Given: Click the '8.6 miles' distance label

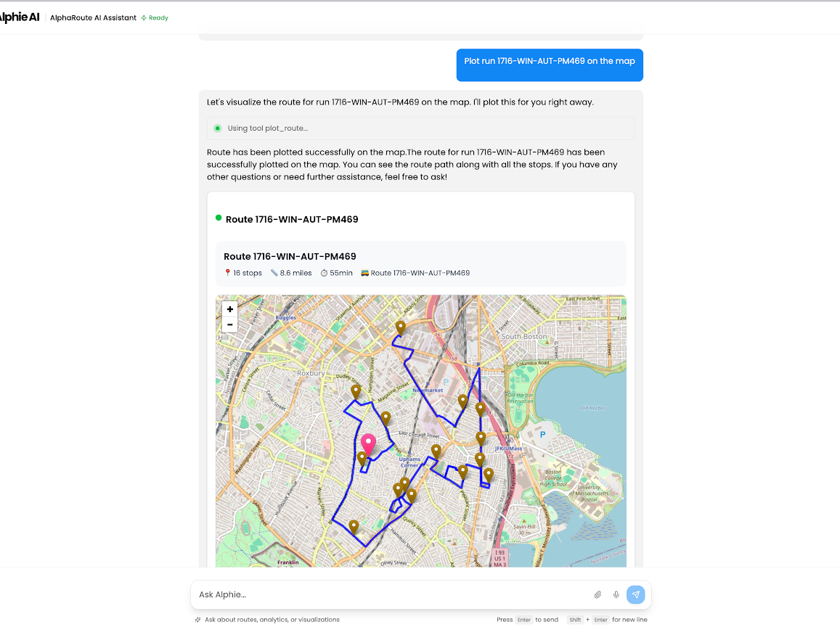Looking at the screenshot, I should point(291,273).
